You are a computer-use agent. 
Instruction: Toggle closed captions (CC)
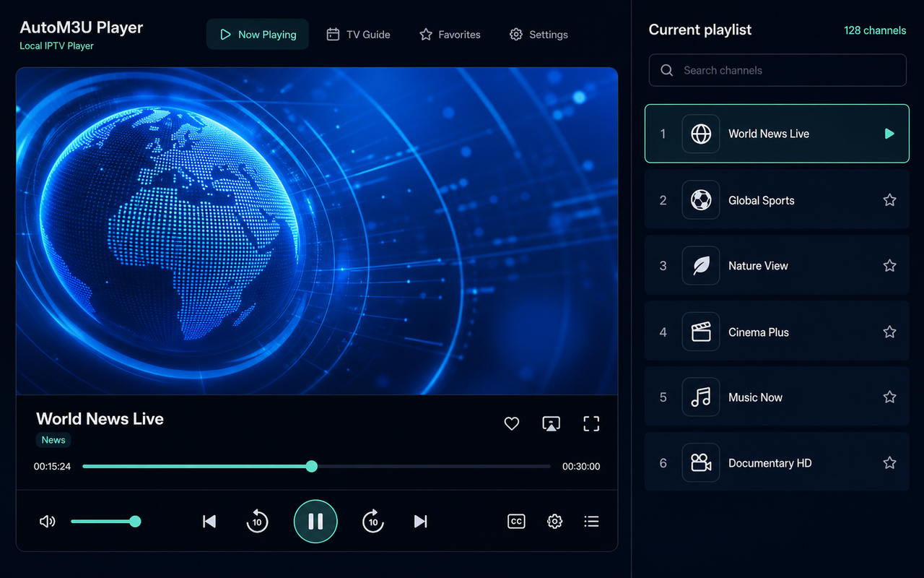[516, 521]
